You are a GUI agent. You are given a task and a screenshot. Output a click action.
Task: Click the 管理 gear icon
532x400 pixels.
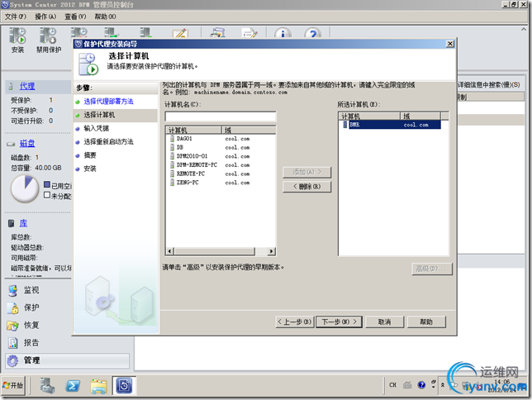click(x=12, y=360)
